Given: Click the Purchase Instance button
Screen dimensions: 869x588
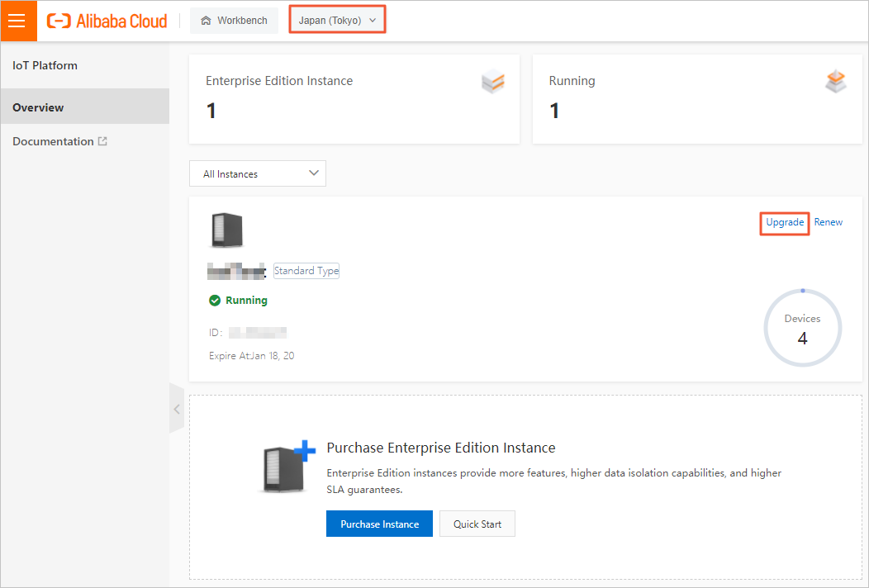Looking at the screenshot, I should 380,524.
